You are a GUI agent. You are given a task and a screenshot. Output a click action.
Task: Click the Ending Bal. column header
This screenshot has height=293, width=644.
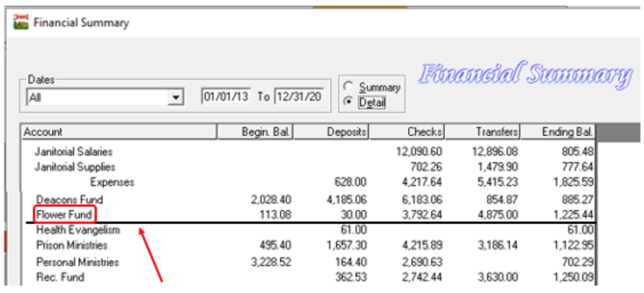[558, 132]
